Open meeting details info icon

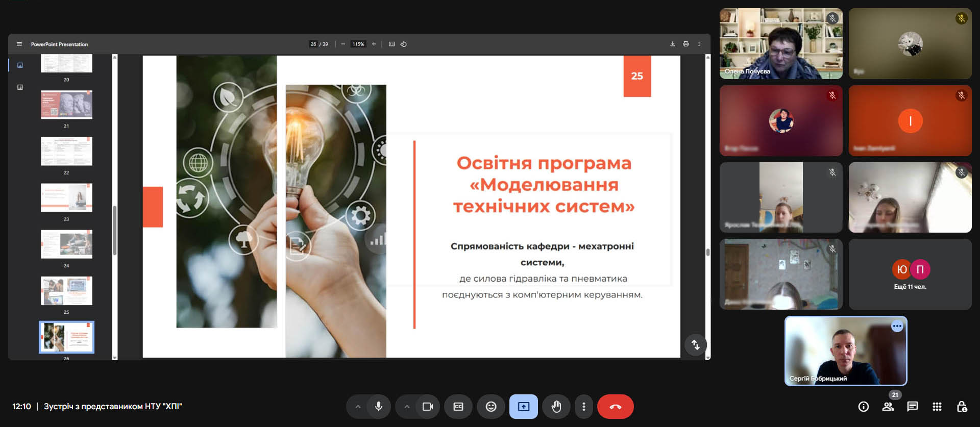click(864, 407)
